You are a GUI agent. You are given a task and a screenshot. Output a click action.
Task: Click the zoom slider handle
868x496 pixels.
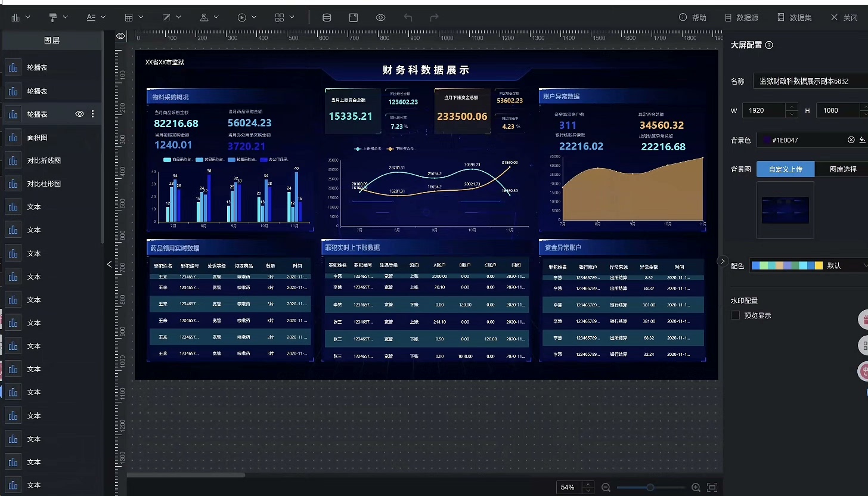pos(650,488)
